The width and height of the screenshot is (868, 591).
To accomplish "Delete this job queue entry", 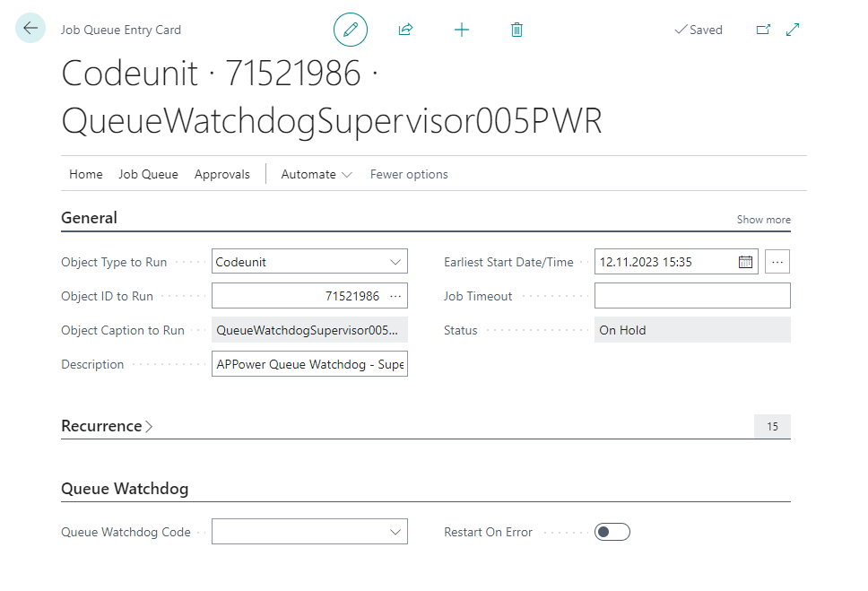I will click(516, 30).
